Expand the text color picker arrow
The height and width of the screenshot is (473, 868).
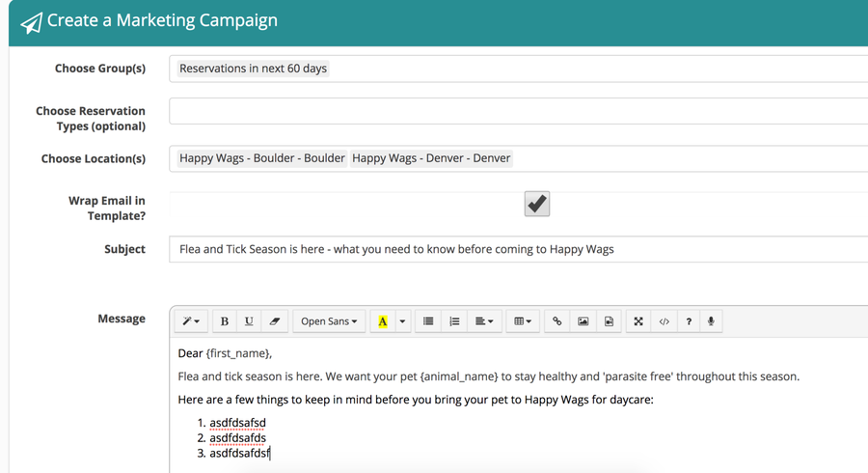pos(402,321)
